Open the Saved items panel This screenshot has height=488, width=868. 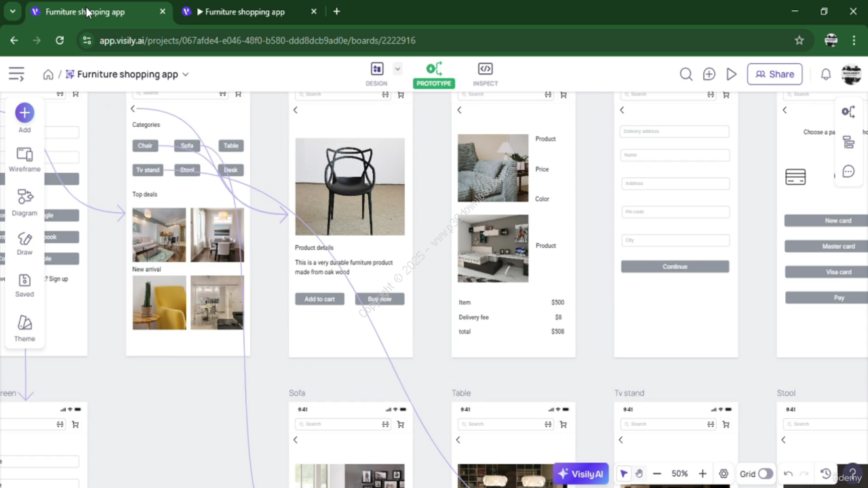point(24,285)
